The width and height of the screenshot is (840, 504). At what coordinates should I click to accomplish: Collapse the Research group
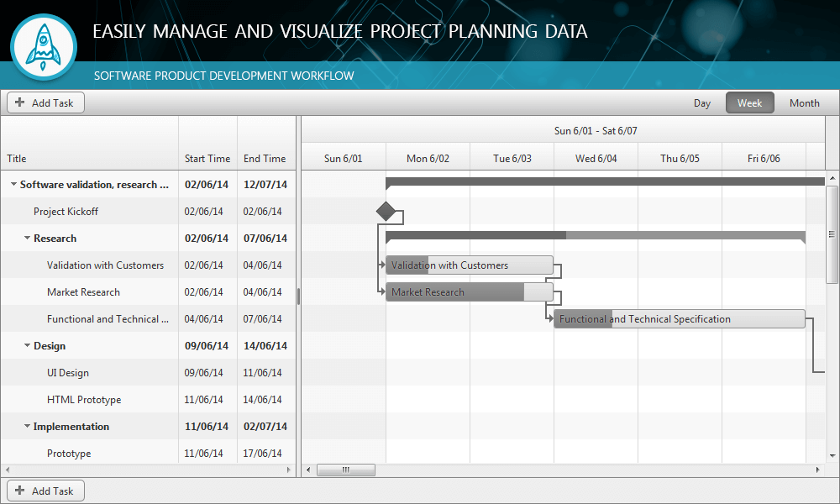pyautogui.click(x=25, y=238)
